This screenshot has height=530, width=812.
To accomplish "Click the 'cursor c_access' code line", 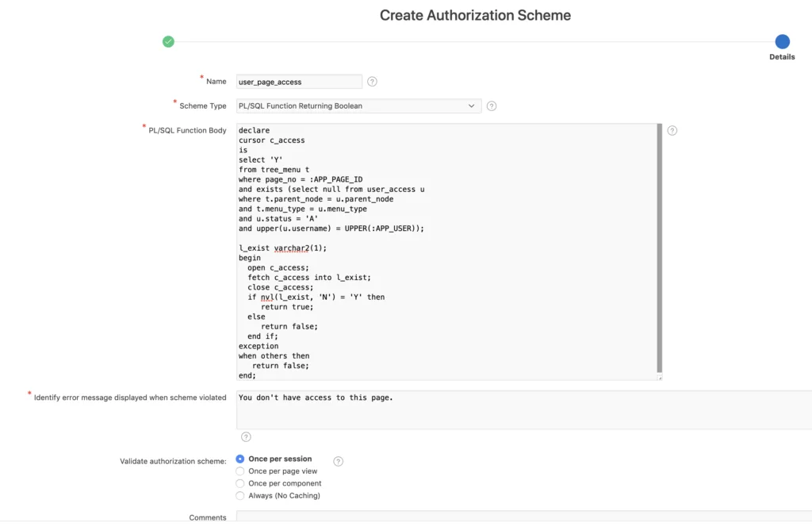I will click(271, 140).
